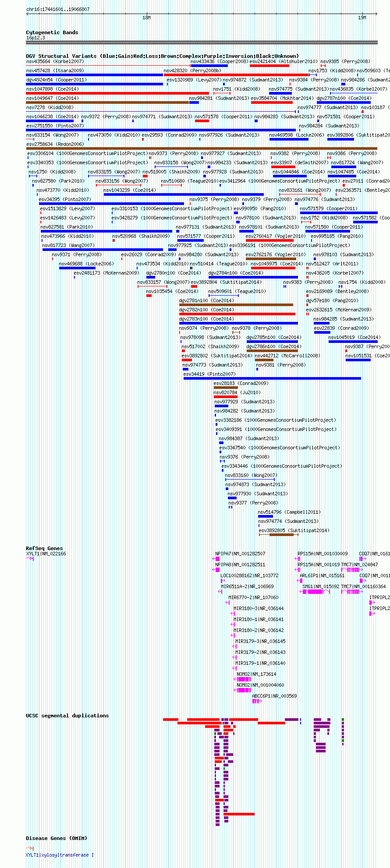Open the NPIPA8|NM_001282511 gene label
Image resolution: width=390 pixels, height=868 pixels.
[x=240, y=565]
